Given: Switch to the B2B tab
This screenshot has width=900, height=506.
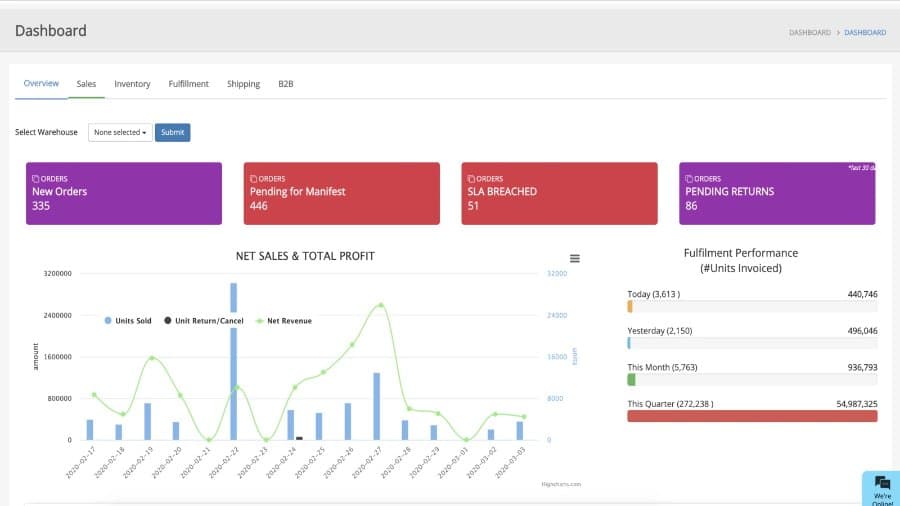Looking at the screenshot, I should tap(286, 84).
